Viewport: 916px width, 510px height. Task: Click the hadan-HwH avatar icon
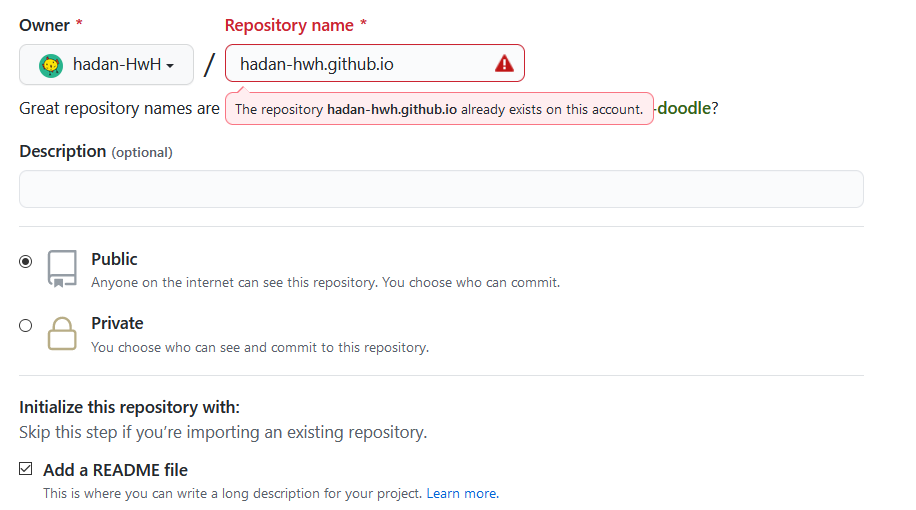point(51,65)
